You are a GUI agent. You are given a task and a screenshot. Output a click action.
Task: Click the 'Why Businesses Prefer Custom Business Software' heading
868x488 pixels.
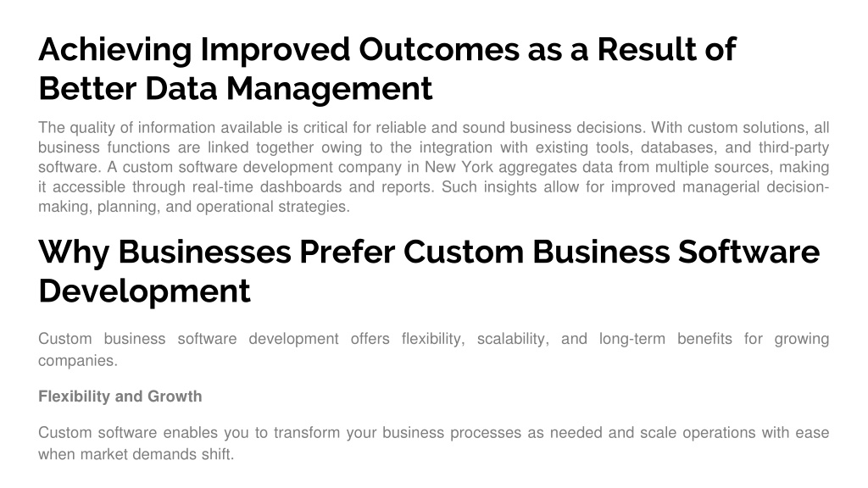(429, 252)
